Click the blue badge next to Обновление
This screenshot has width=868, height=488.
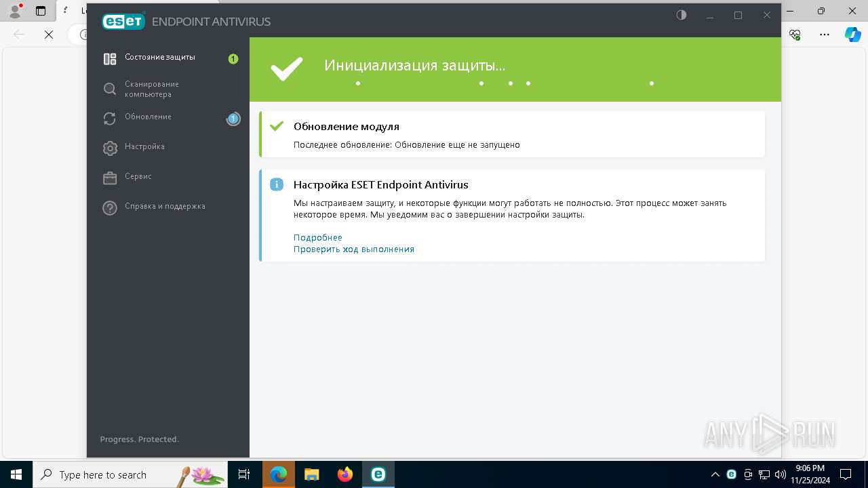coord(233,119)
